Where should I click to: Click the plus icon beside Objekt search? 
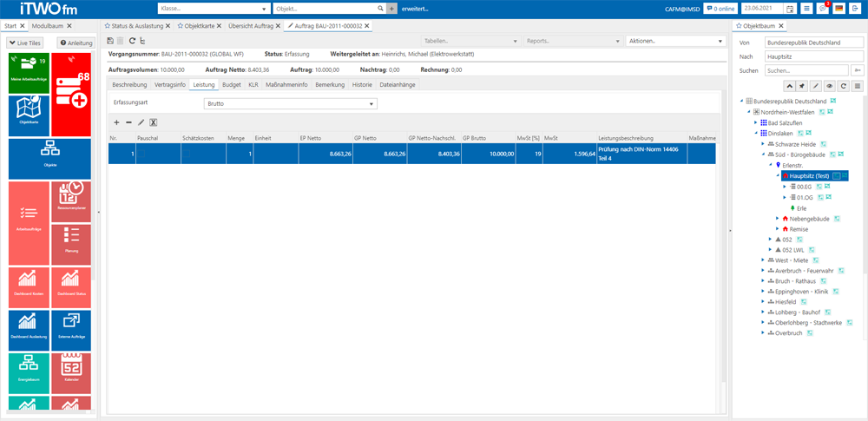coord(392,9)
